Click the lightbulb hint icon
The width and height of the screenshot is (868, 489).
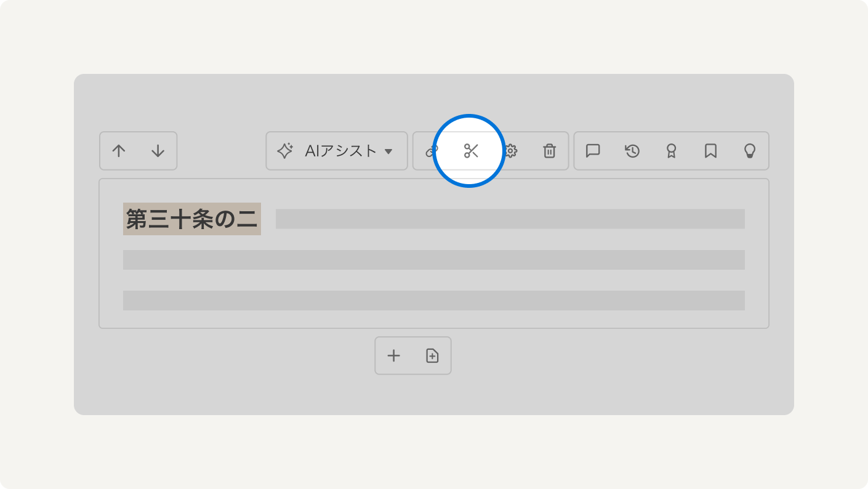click(749, 151)
